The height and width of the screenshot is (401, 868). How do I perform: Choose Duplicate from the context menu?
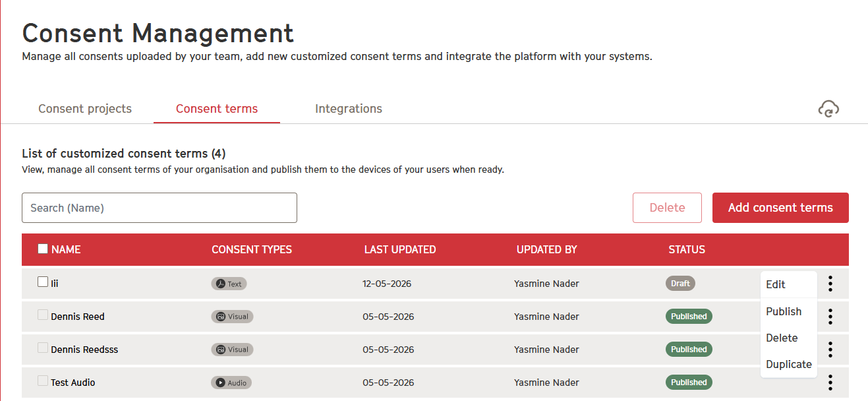[789, 364]
